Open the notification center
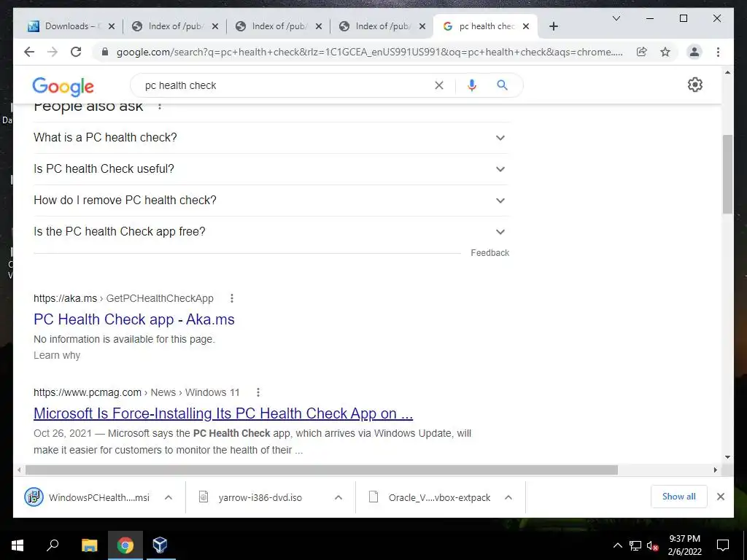Image resolution: width=747 pixels, height=560 pixels. pos(723,545)
